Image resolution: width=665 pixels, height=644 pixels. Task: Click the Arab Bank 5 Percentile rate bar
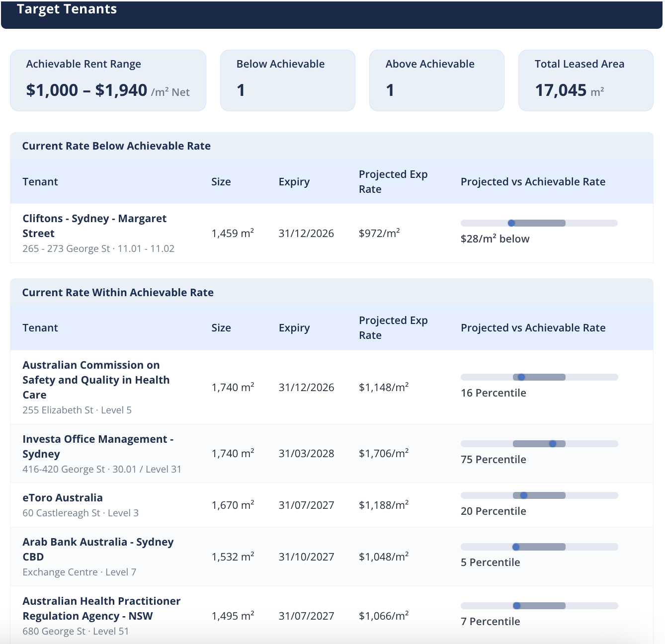(x=539, y=547)
